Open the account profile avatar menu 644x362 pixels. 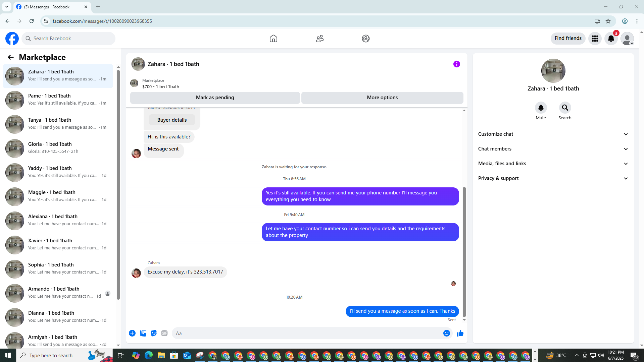(627, 39)
